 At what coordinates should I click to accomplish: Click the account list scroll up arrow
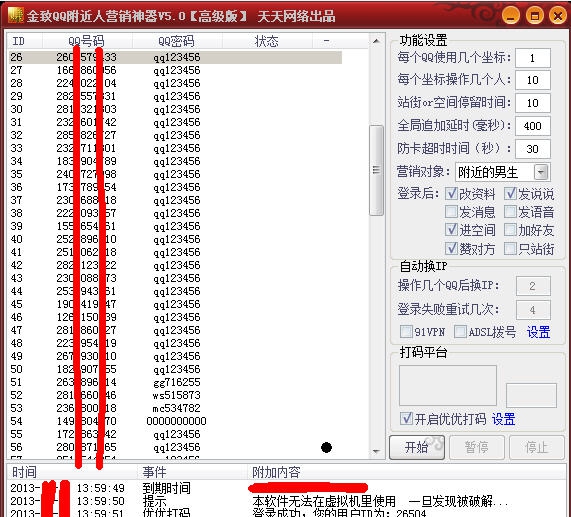click(377, 41)
